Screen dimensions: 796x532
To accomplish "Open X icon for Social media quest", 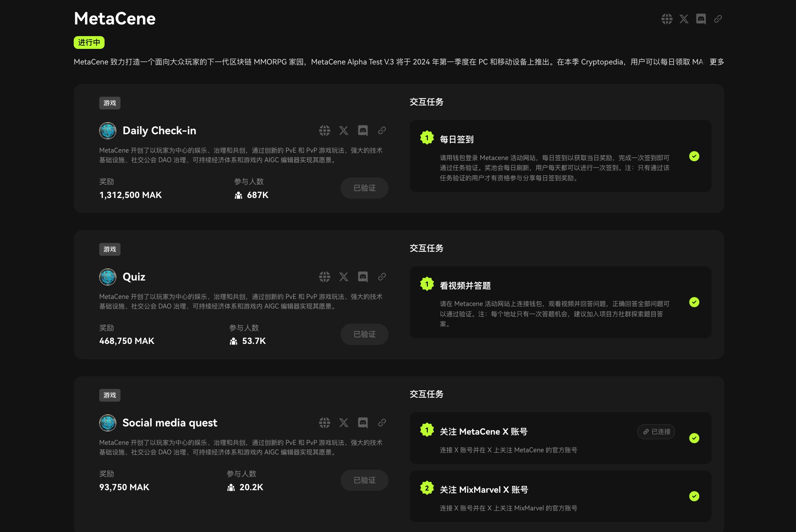I will point(343,423).
